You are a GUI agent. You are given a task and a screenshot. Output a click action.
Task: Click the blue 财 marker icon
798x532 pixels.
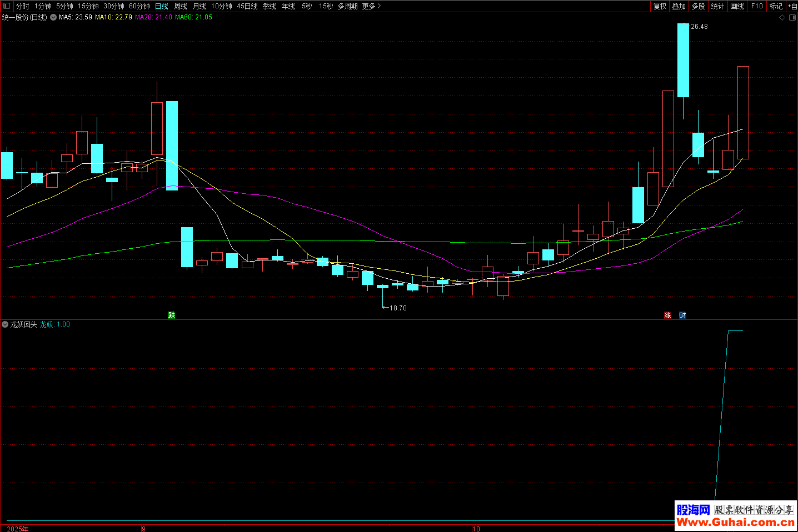click(682, 315)
